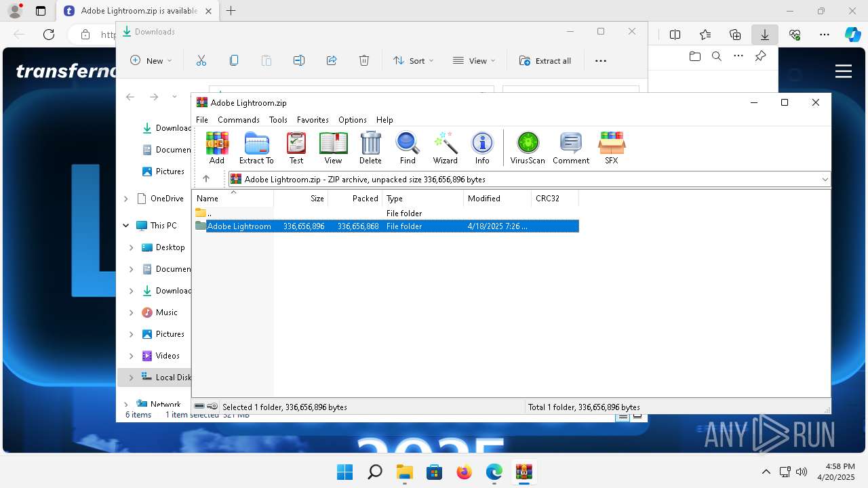Start VirusScan on the archive

click(x=528, y=148)
